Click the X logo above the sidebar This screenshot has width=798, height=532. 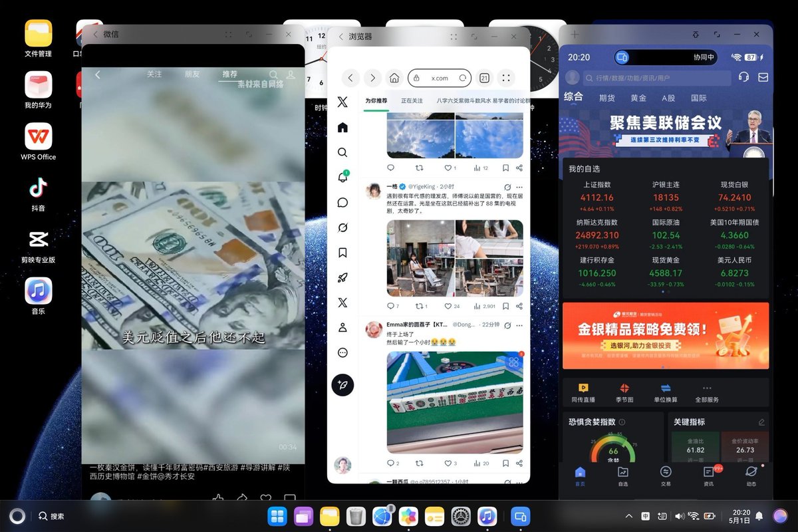point(342,102)
